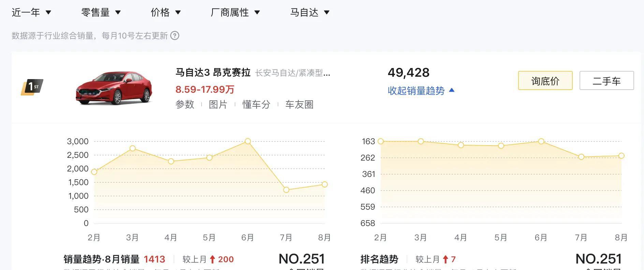The height and width of the screenshot is (270, 644).
Task: Open the 马自达 brand dropdown
Action: 310,13
